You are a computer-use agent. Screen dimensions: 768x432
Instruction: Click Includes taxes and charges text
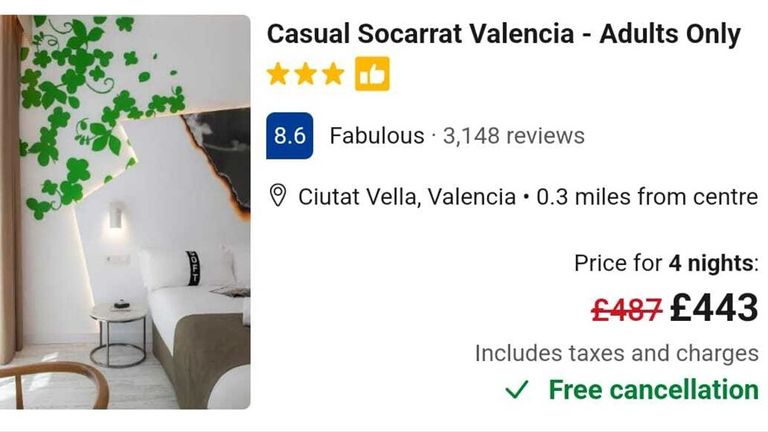pos(617,353)
